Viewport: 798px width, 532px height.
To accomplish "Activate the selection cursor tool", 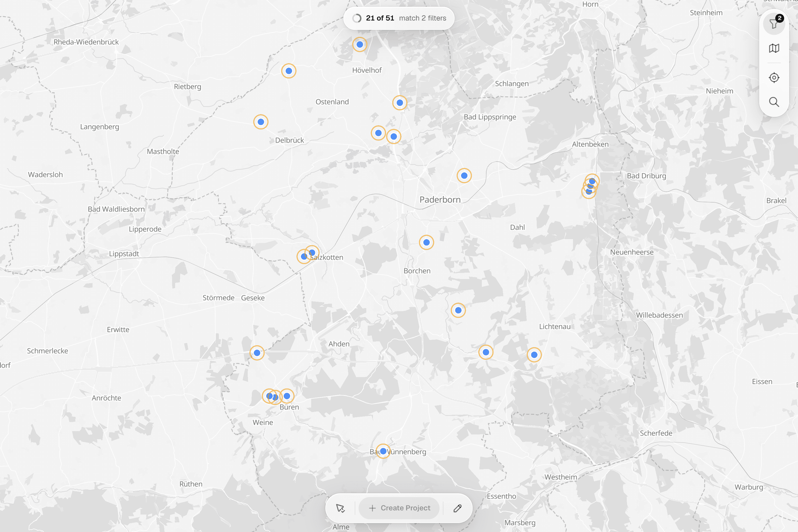I will [x=340, y=508].
